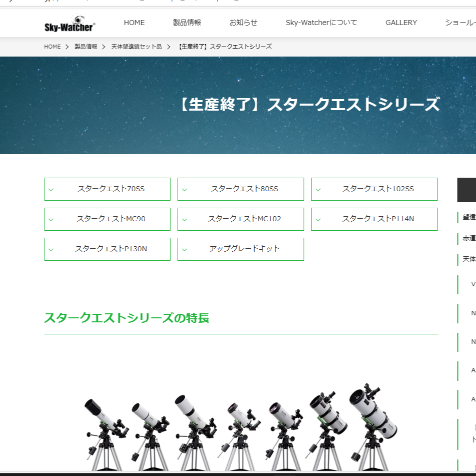This screenshot has height=476, width=476.
Task: Open the ショールーム menu item
Action: click(460, 23)
